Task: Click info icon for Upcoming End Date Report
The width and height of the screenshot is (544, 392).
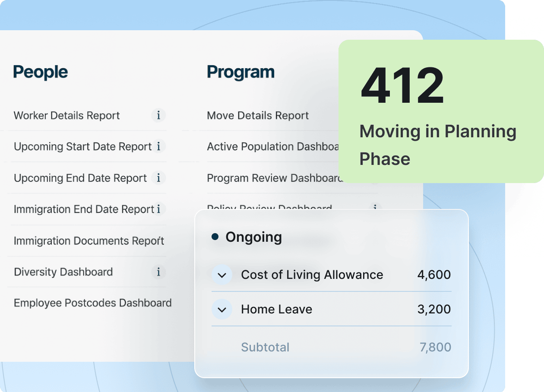Action: coord(158,178)
